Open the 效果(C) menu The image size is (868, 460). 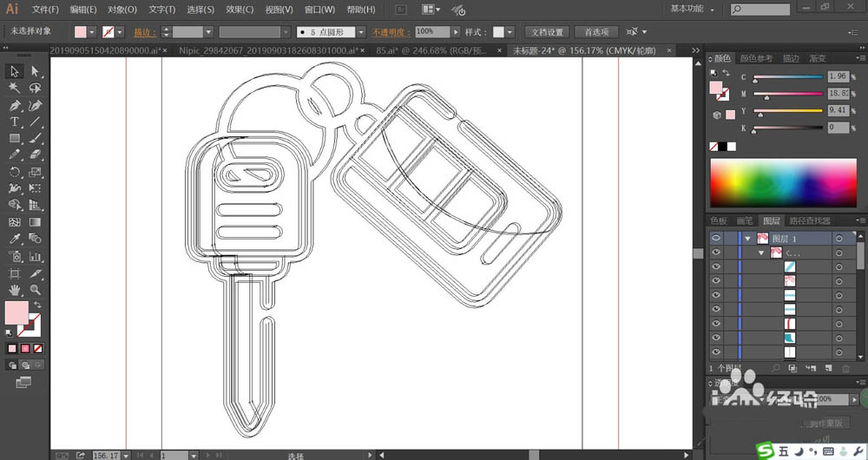240,10
